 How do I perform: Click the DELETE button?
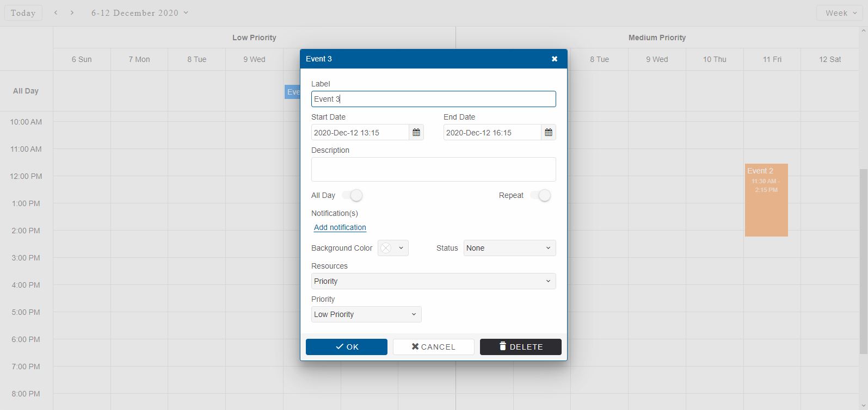521,347
